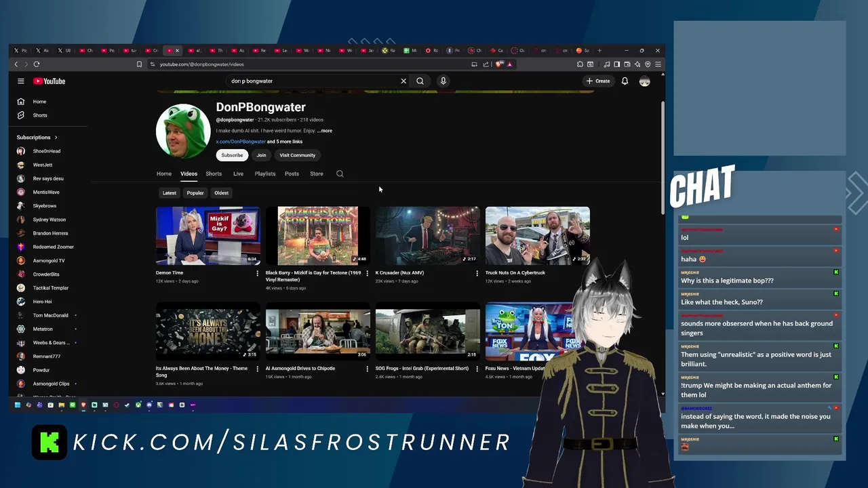This screenshot has width=868, height=488.
Task: Open ShoeOnHead in subscriptions list
Action: tap(46, 151)
